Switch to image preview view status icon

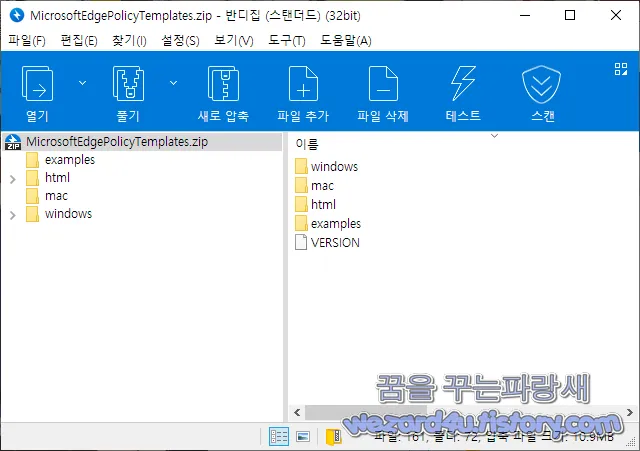click(x=303, y=436)
